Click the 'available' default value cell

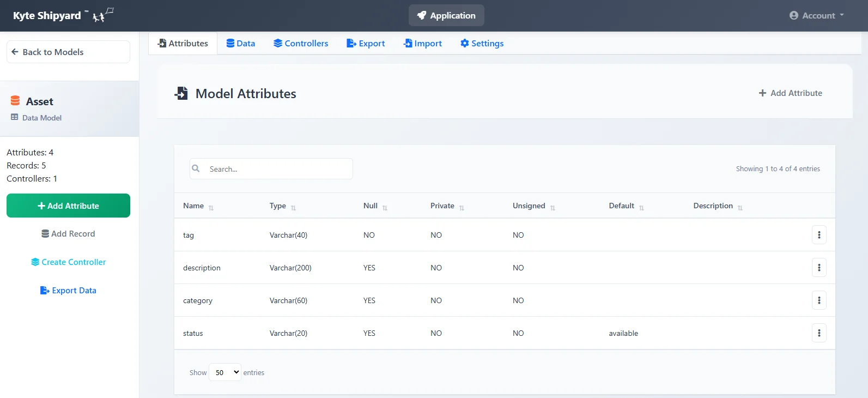click(x=623, y=333)
